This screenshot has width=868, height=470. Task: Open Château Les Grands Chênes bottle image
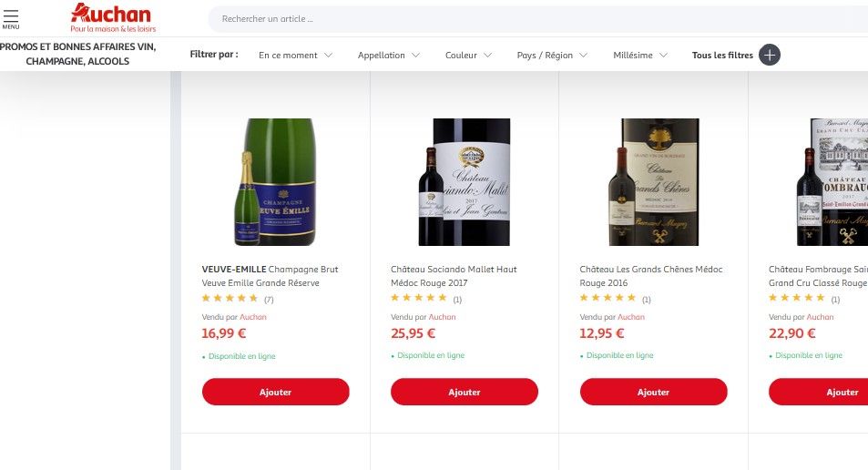pos(653,182)
